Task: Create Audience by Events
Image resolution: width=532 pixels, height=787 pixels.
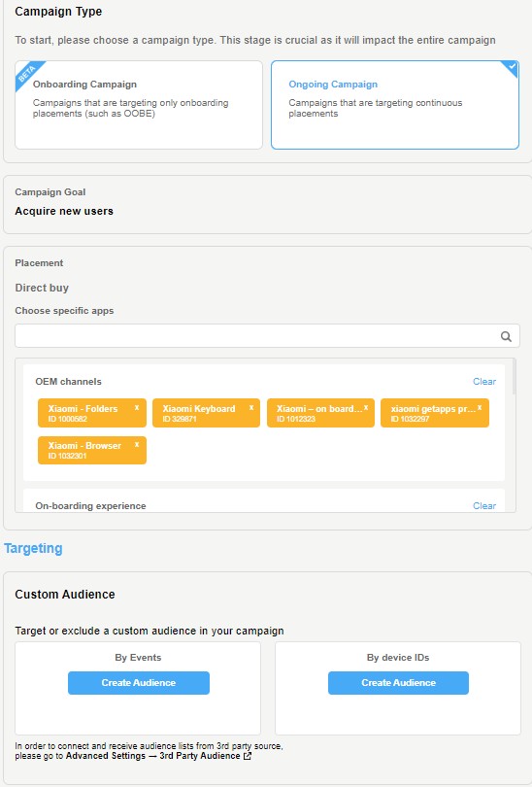Action: point(139,683)
